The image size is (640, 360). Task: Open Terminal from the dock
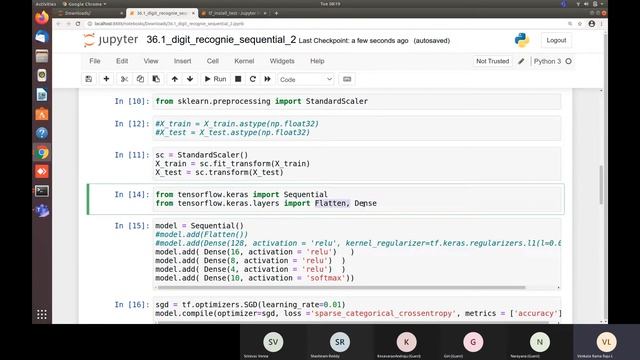42,191
